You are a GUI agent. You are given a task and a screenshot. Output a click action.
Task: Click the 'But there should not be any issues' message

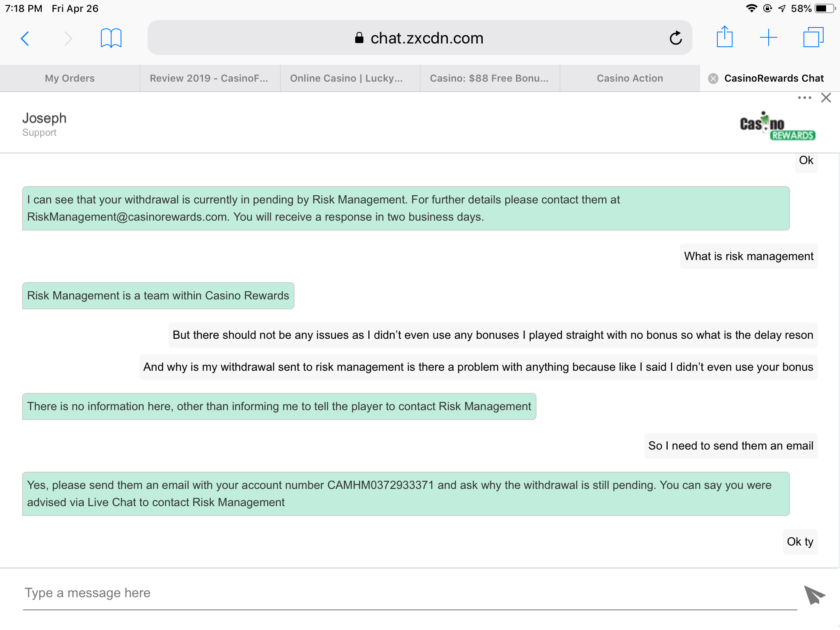click(493, 335)
